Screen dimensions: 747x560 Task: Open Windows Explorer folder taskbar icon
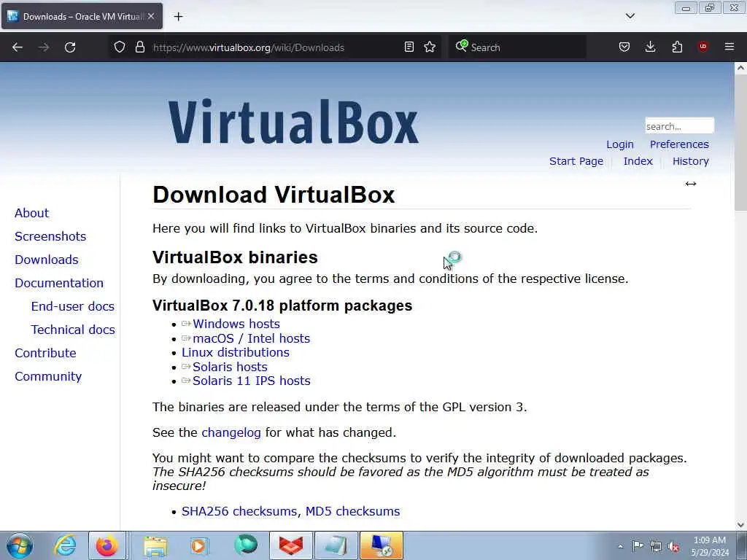156,545
